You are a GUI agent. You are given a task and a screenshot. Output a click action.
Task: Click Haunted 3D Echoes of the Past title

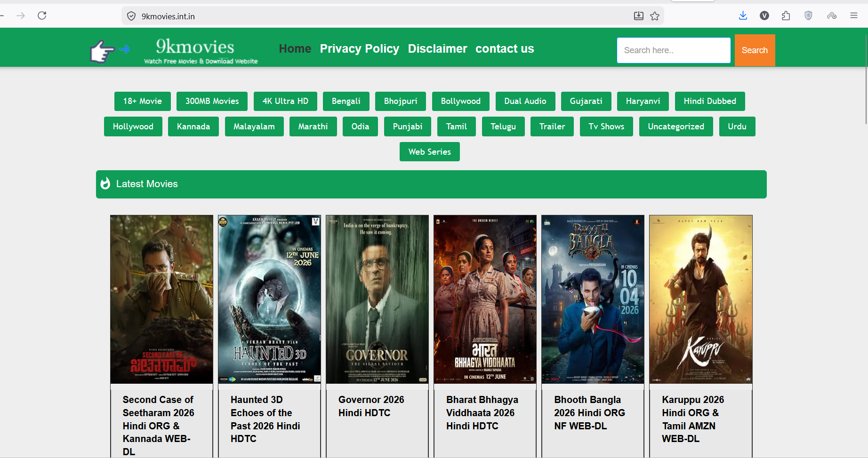pos(265,419)
